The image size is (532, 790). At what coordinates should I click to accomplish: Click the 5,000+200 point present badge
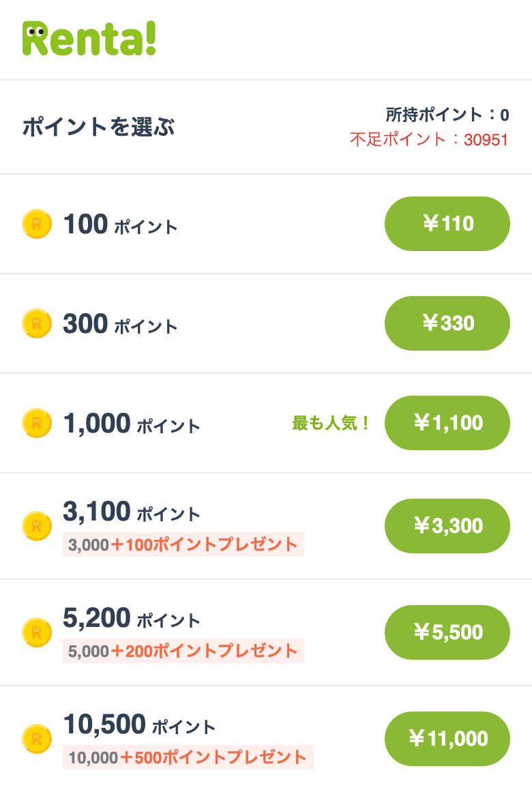(183, 652)
